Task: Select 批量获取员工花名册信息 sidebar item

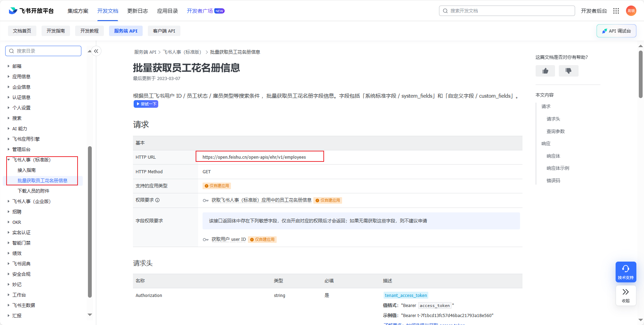Action: (x=43, y=181)
